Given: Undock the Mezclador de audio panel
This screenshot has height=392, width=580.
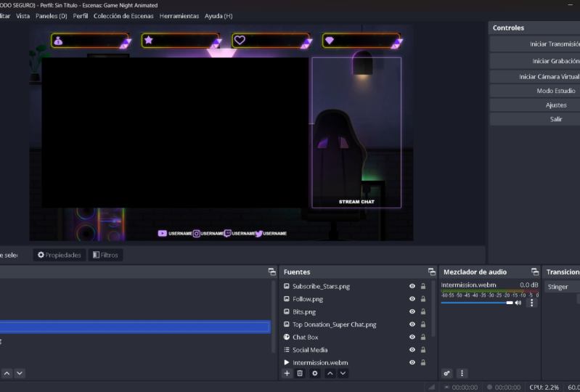Looking at the screenshot, I should (535, 271).
